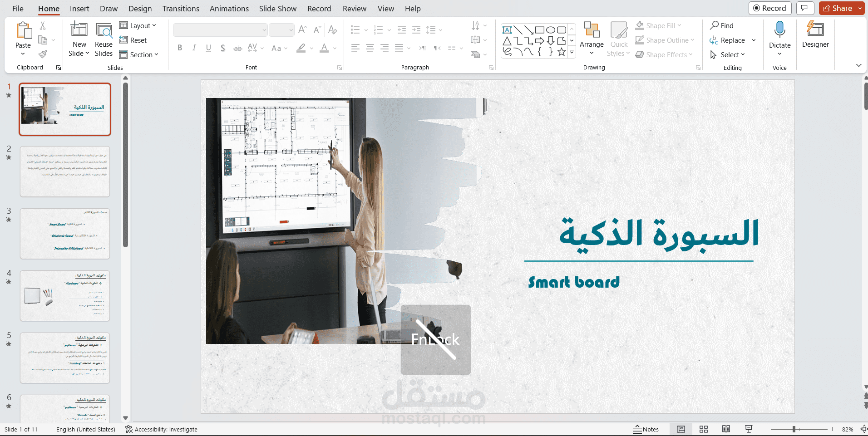Open the Section dropdown
The width and height of the screenshot is (868, 436).
tap(139, 54)
